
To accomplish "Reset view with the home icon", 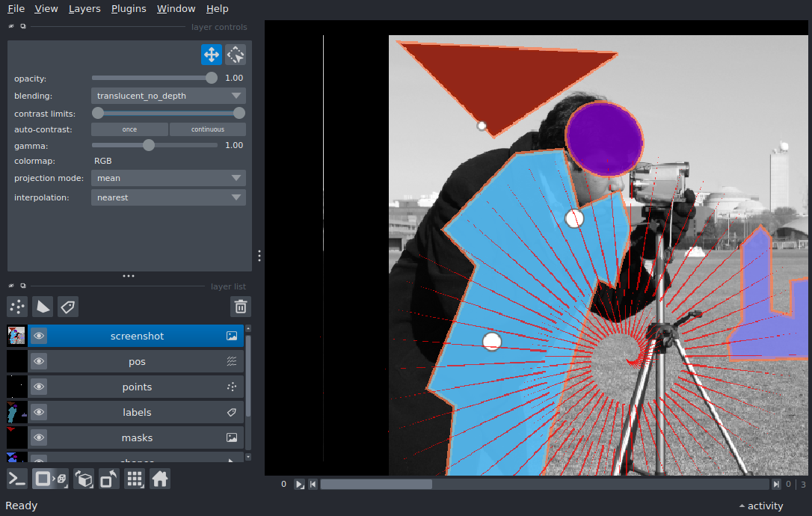I will point(160,479).
